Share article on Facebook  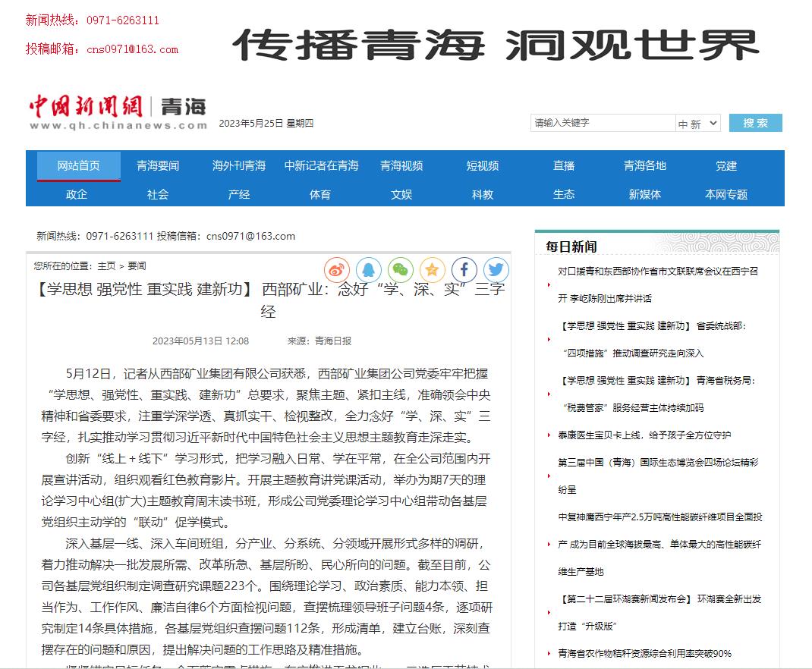pyautogui.click(x=464, y=269)
